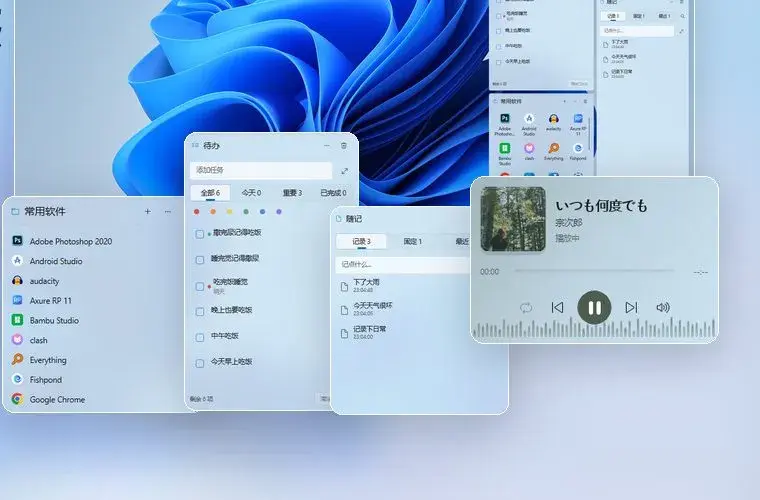This screenshot has height=500, width=760.
Task: Switch to 今天 0 tab in 待办
Action: point(251,193)
